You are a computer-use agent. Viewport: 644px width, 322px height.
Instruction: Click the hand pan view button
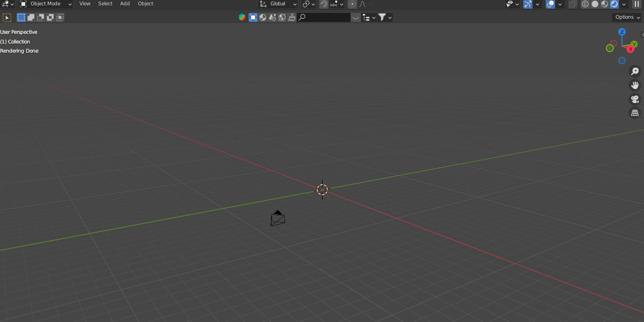635,85
